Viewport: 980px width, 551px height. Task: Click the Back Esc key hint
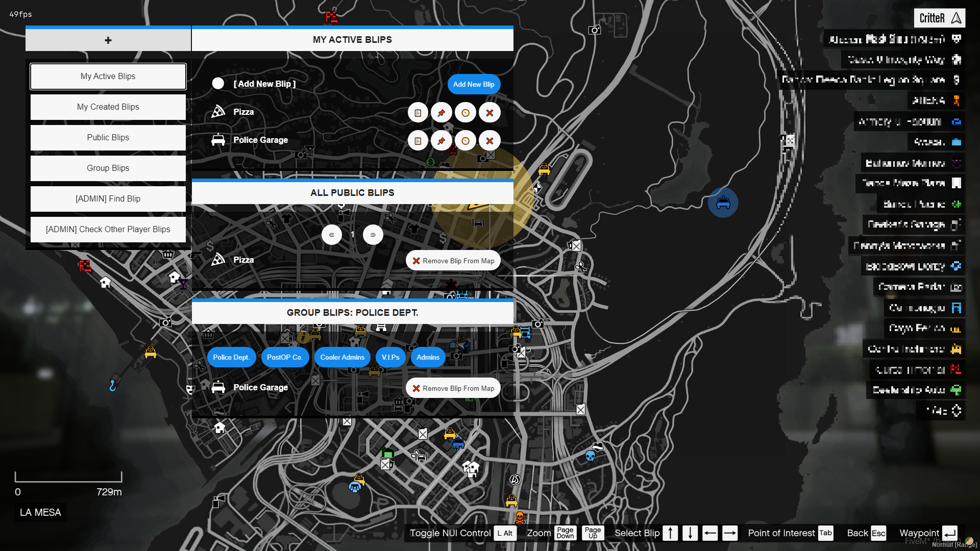point(866,533)
